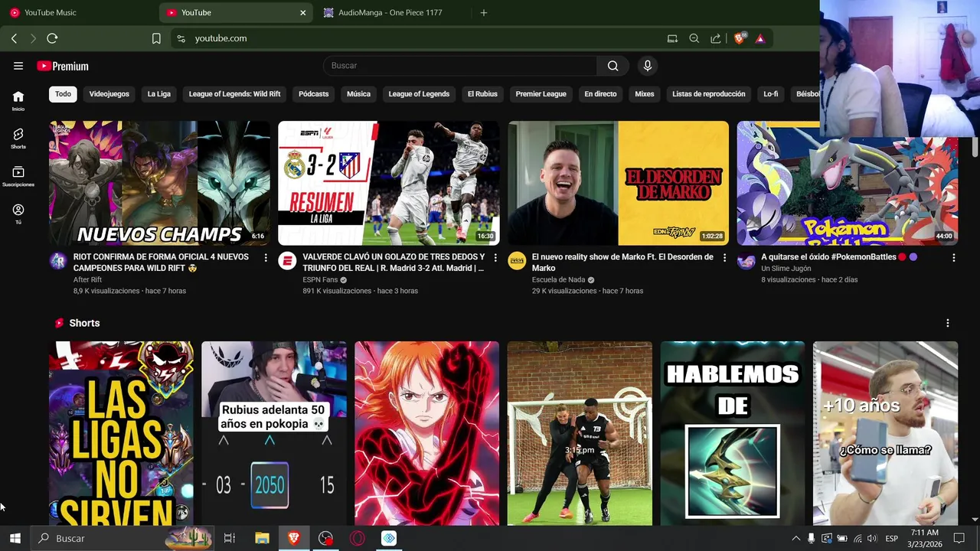Image resolution: width=980 pixels, height=551 pixels.
Task: Open the YouTube hamburger guide menu
Action: [x=18, y=66]
